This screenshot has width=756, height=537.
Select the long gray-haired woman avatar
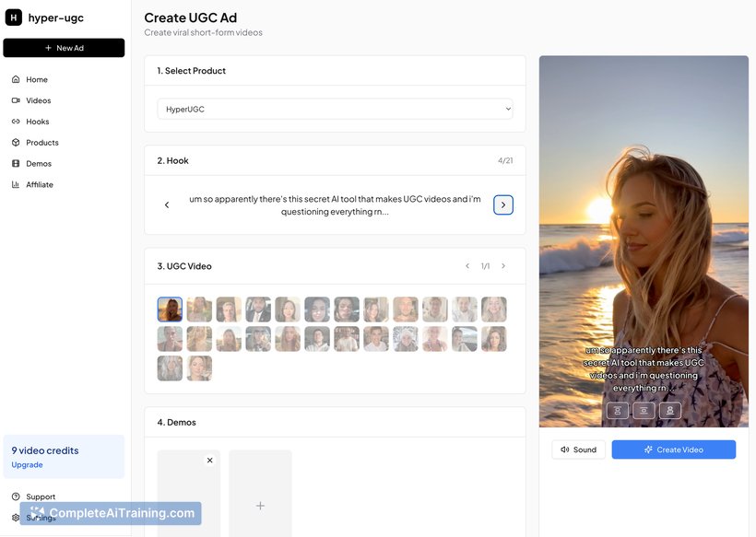170,368
